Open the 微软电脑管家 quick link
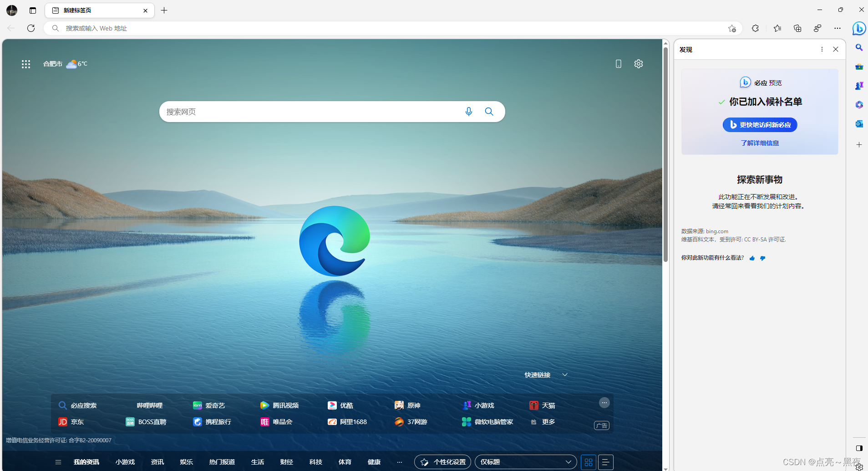The width and height of the screenshot is (868, 471). (487, 422)
